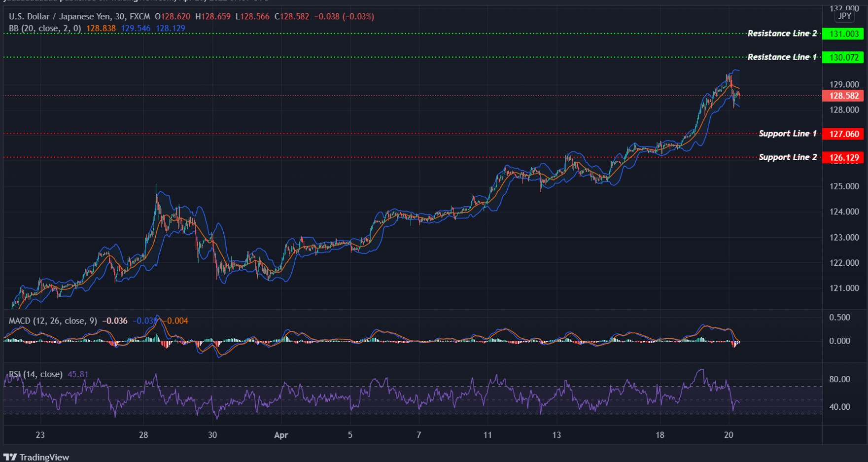Click the 130.072 green price tag
This screenshot has width=868, height=462.
(843, 57)
